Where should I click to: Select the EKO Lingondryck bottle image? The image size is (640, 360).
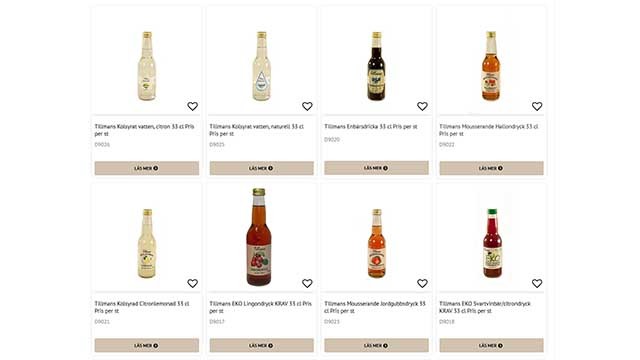coord(259,237)
